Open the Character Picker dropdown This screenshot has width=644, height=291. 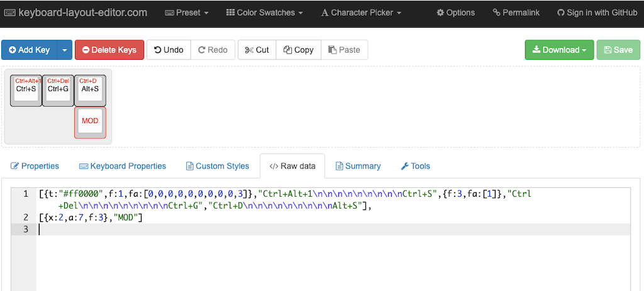point(361,13)
